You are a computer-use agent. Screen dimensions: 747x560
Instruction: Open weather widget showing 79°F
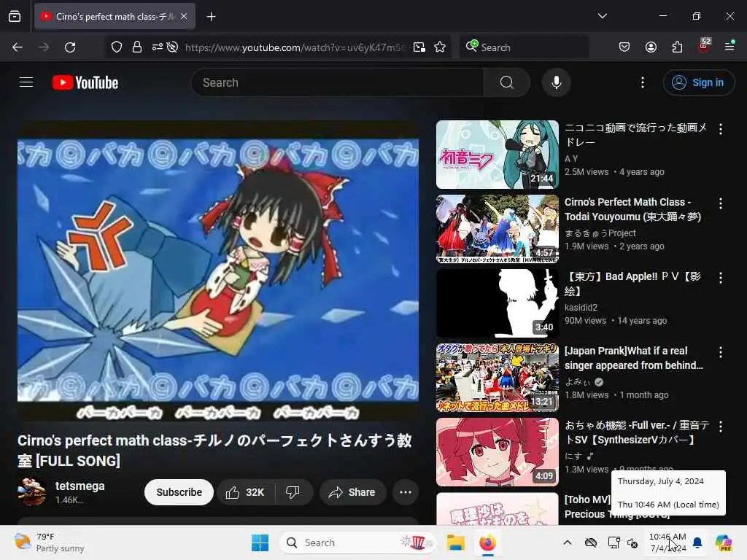pyautogui.click(x=49, y=542)
